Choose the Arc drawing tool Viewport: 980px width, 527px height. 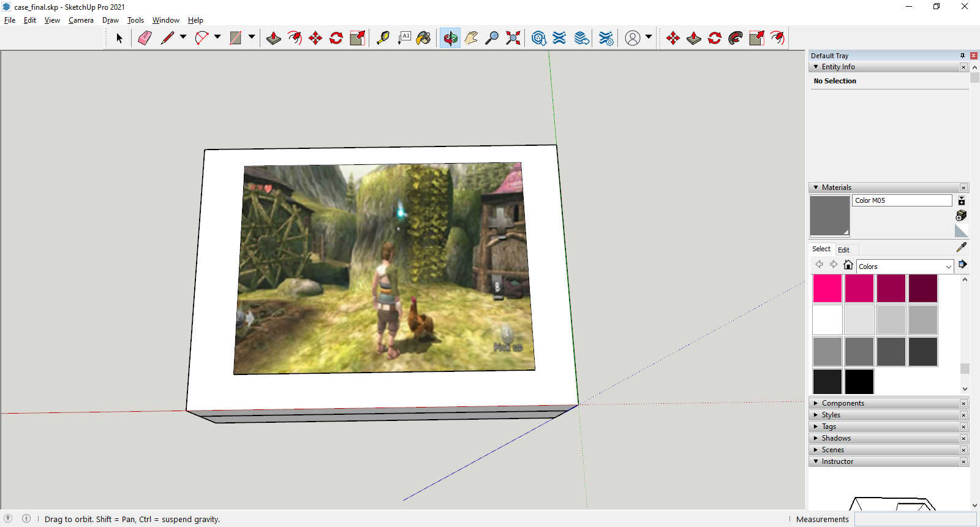(202, 38)
